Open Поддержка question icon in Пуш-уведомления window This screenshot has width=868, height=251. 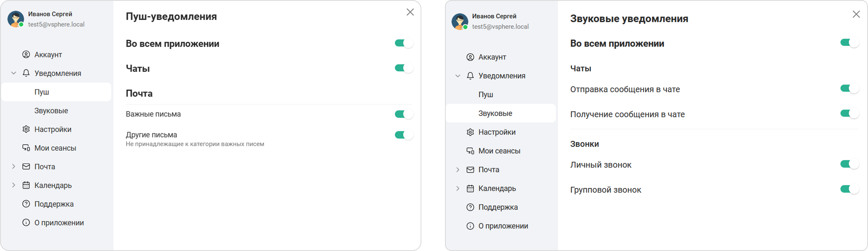[x=26, y=204]
